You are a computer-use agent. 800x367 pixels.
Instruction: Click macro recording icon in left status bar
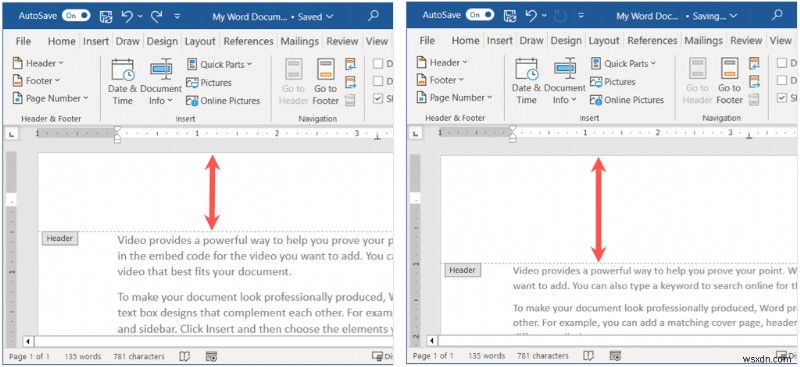(x=211, y=356)
